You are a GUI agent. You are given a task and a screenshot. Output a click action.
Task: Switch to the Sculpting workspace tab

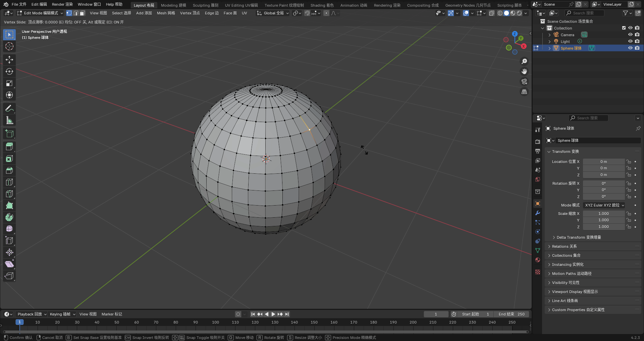205,5
